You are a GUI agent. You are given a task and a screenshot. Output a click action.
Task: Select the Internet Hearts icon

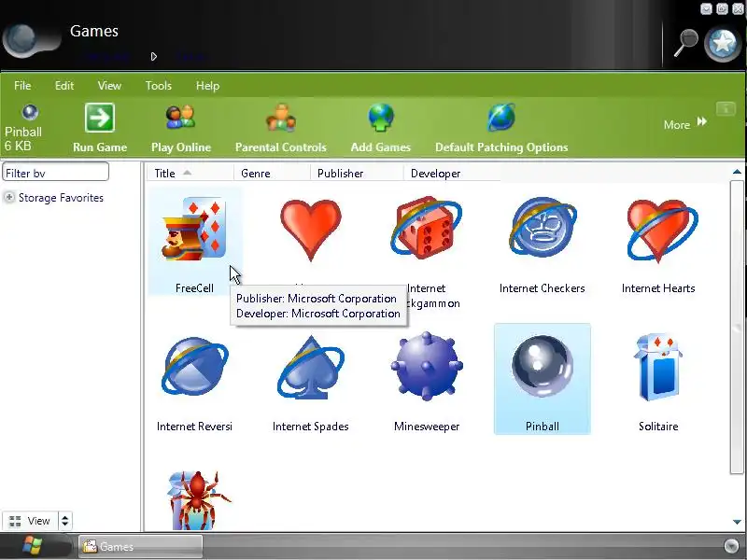662,231
